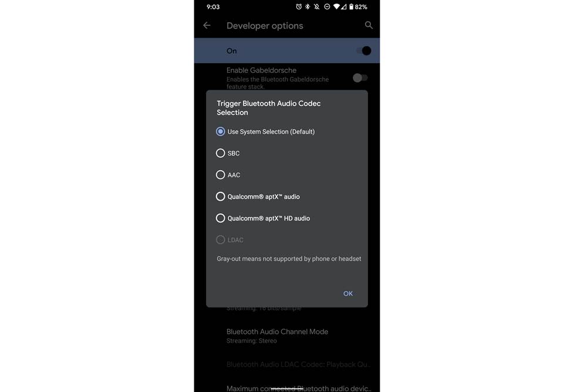The image size is (574, 392).
Task: Open search with the magnifier icon
Action: coord(369,25)
